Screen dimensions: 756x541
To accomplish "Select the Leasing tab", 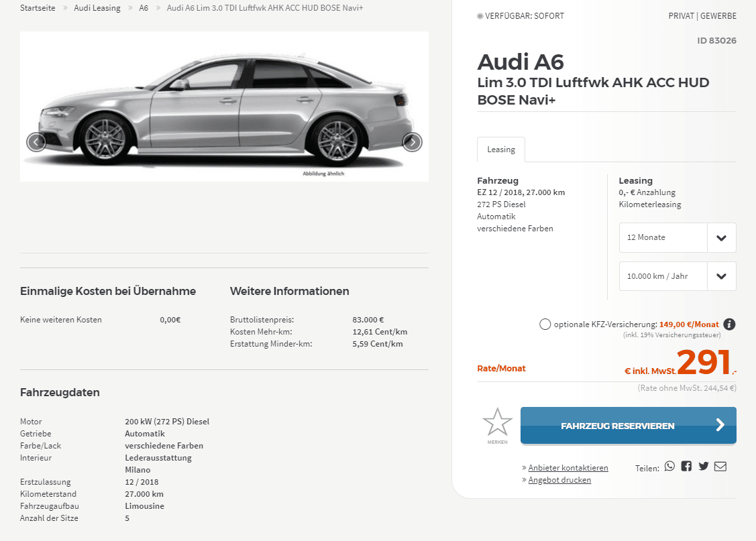I will [501, 149].
